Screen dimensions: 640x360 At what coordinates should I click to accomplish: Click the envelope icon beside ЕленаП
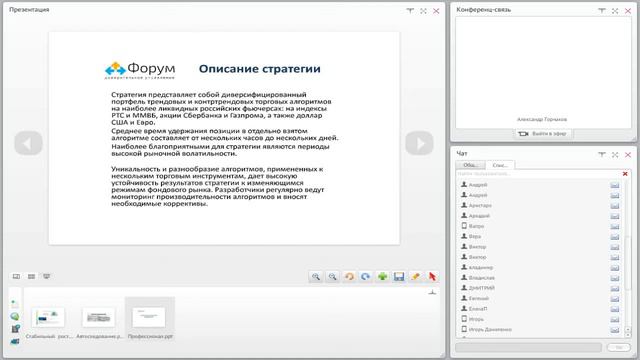coord(615,309)
